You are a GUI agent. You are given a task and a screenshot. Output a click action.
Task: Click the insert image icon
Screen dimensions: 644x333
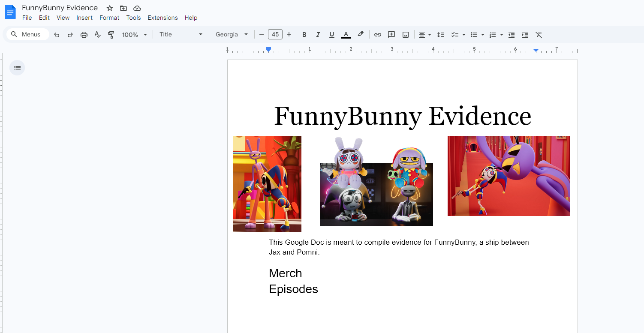pyautogui.click(x=405, y=35)
